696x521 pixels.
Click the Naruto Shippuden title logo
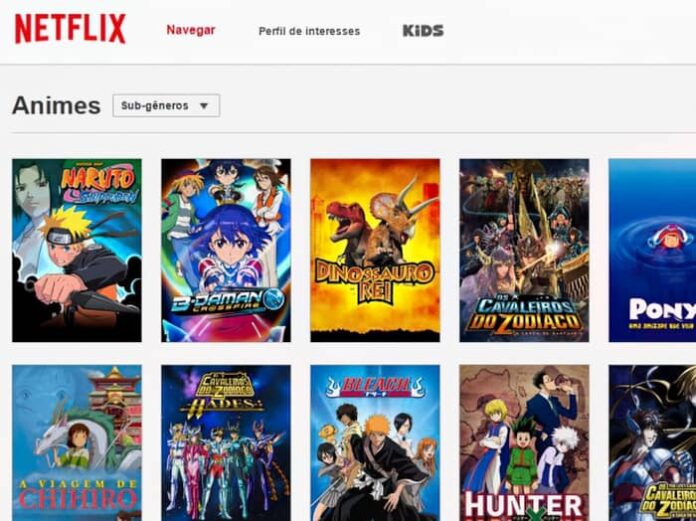[x=100, y=184]
